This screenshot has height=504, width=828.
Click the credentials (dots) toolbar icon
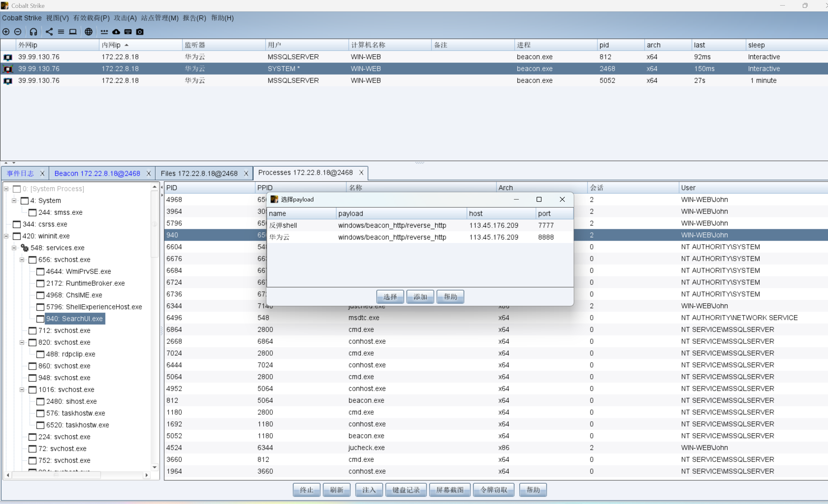pos(104,31)
